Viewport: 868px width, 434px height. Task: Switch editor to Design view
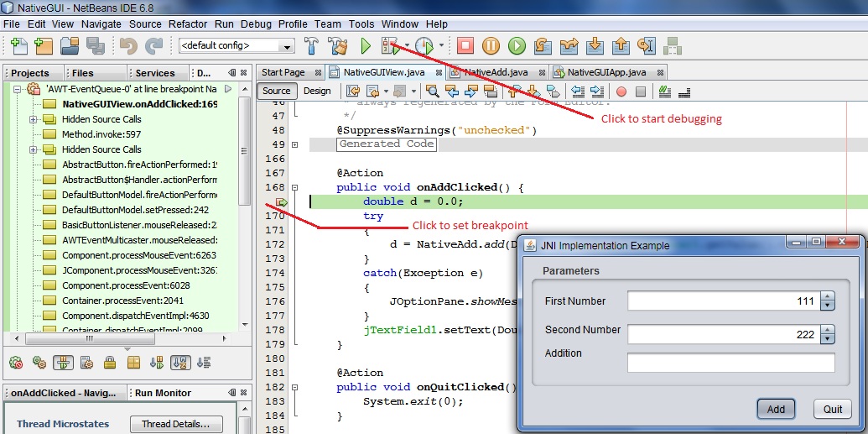pyautogui.click(x=317, y=91)
